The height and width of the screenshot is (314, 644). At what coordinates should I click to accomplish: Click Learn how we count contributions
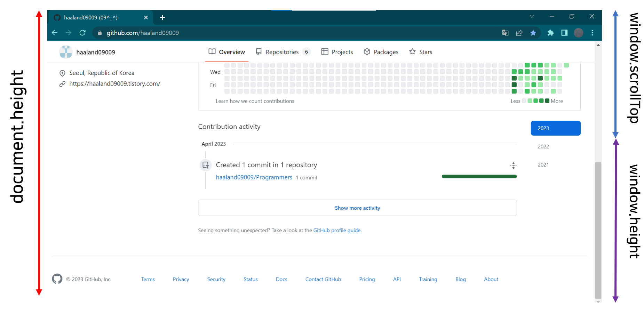click(x=255, y=101)
